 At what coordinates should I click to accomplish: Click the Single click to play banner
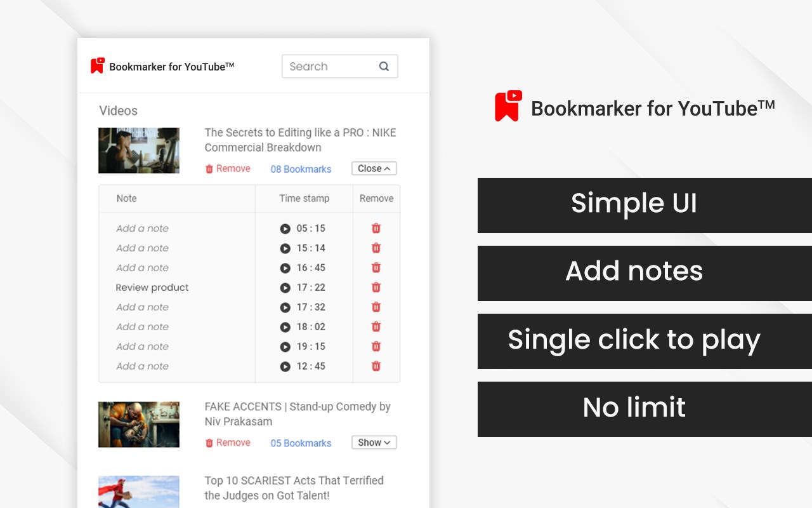(645, 341)
